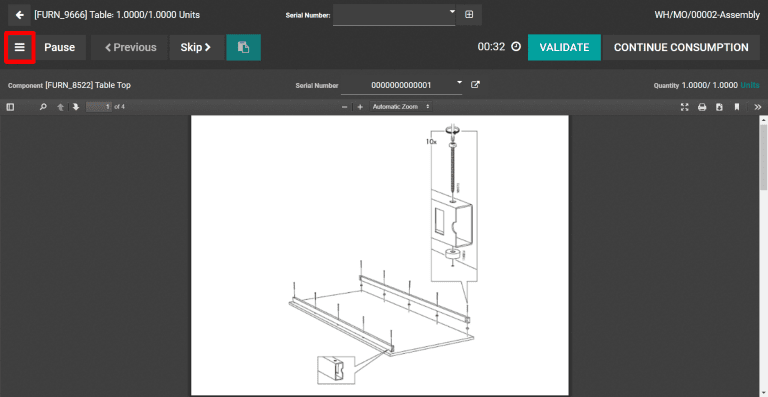This screenshot has width=768, height=397.
Task: Go to next PDF page arrow
Action: (x=76, y=107)
